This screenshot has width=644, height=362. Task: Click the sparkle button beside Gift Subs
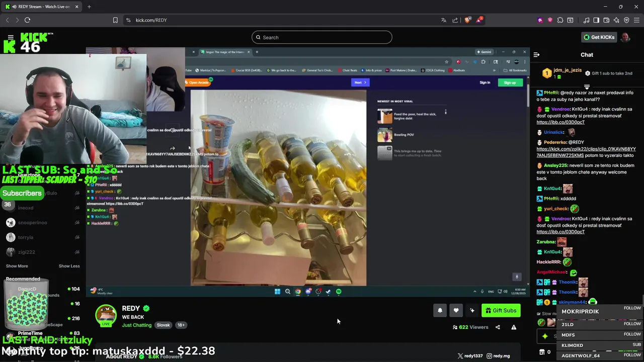click(472, 311)
